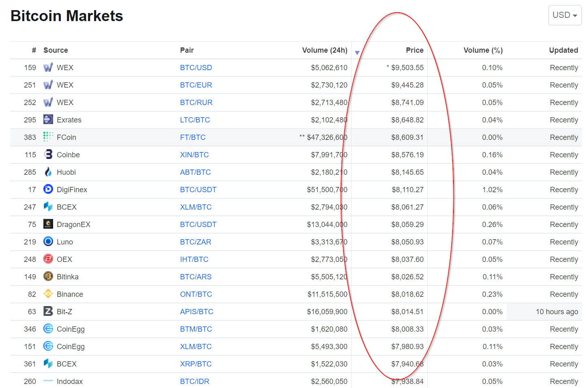This screenshot has width=588, height=388.
Task: Click the Bitinka coin logo icon
Action: [48, 276]
